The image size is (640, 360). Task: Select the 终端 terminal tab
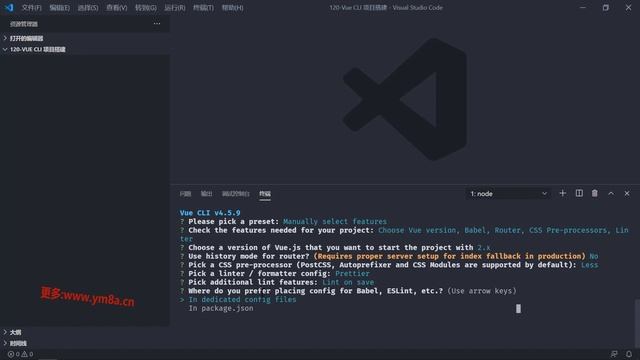[265, 194]
